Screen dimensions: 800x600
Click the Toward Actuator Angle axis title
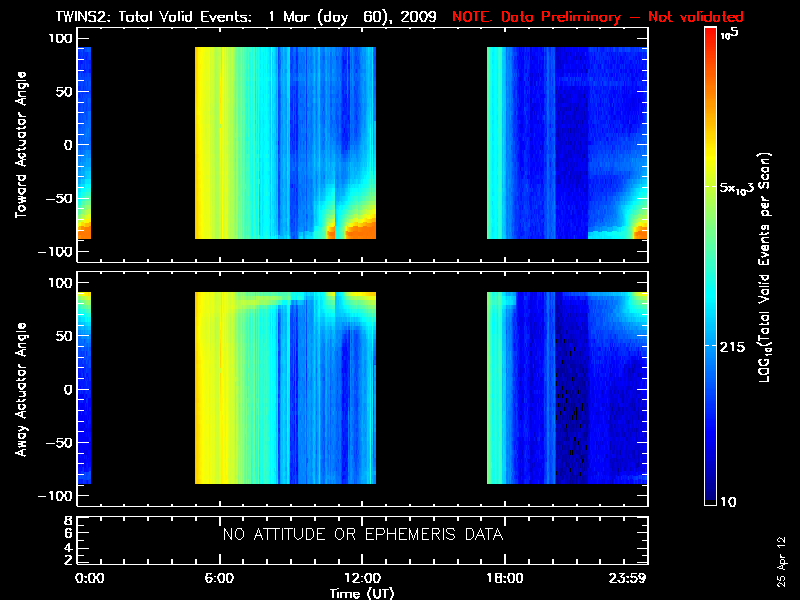(21, 145)
